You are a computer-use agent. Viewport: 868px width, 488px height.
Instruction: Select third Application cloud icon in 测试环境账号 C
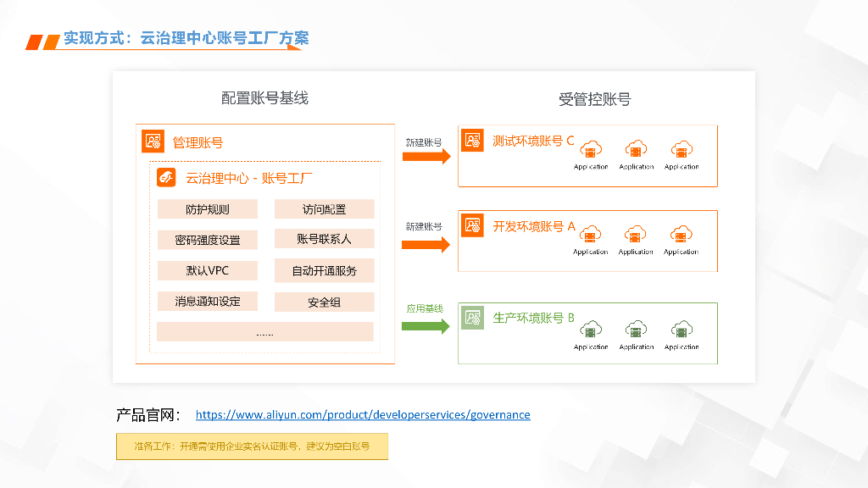click(682, 149)
